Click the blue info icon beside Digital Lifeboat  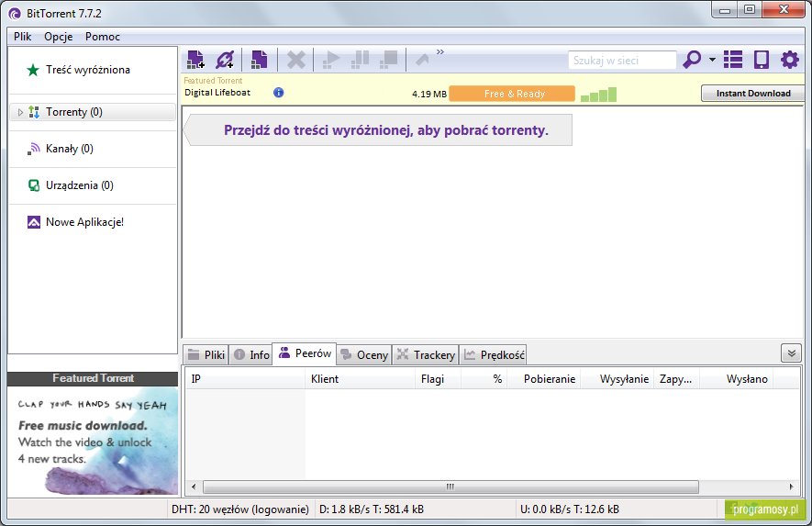click(279, 92)
